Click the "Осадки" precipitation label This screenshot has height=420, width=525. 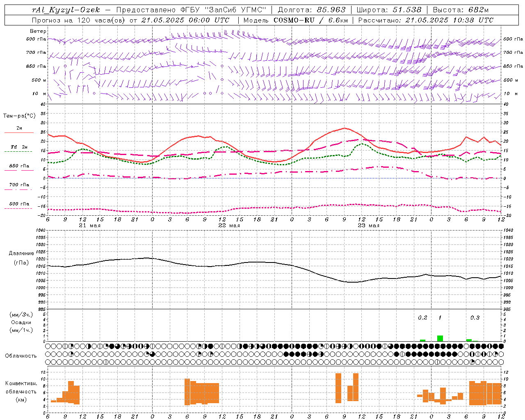[x=21, y=322]
